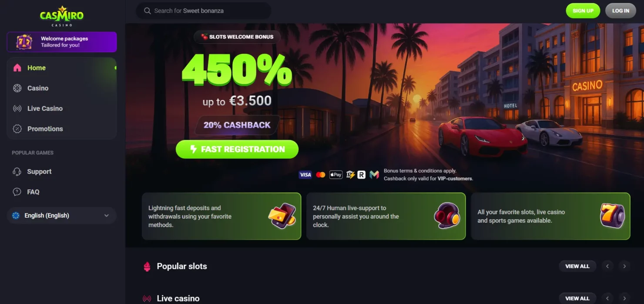Click the LOG IN button

[x=621, y=11]
